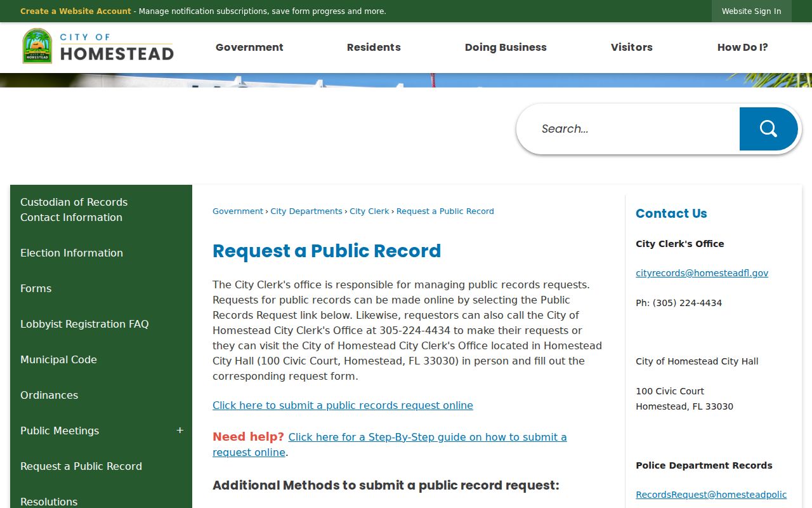Click the Need help? text

click(x=248, y=437)
